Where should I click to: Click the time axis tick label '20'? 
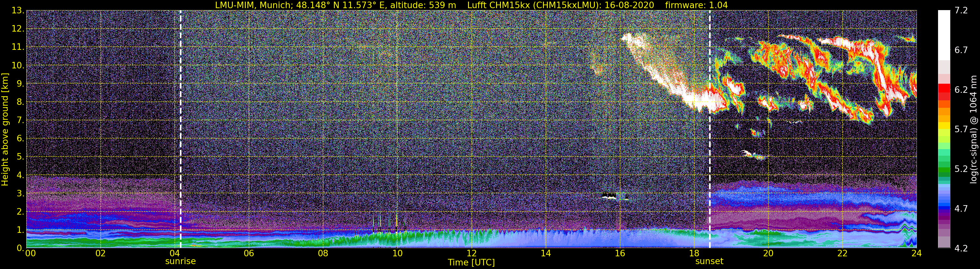tap(768, 254)
